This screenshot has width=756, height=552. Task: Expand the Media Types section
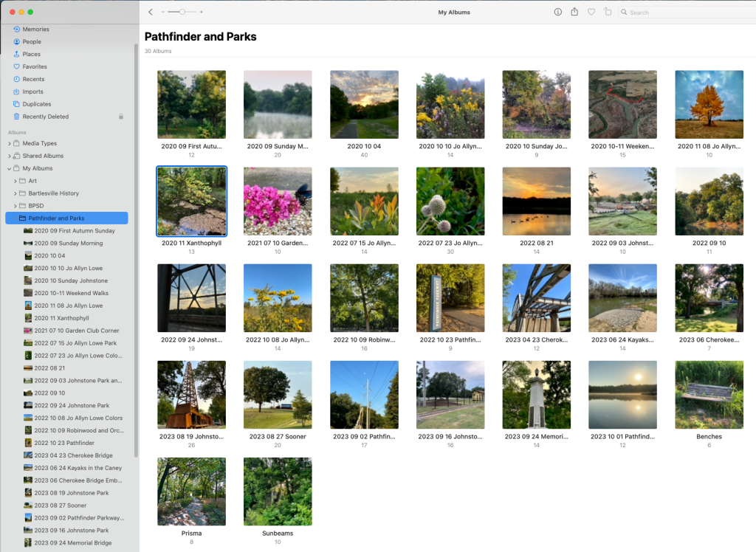[9, 144]
